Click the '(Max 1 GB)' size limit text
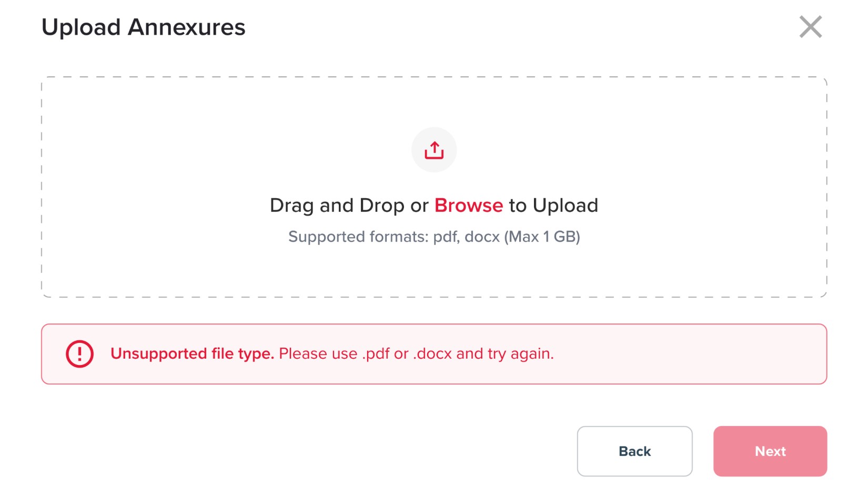The height and width of the screenshot is (488, 868). coord(542,237)
